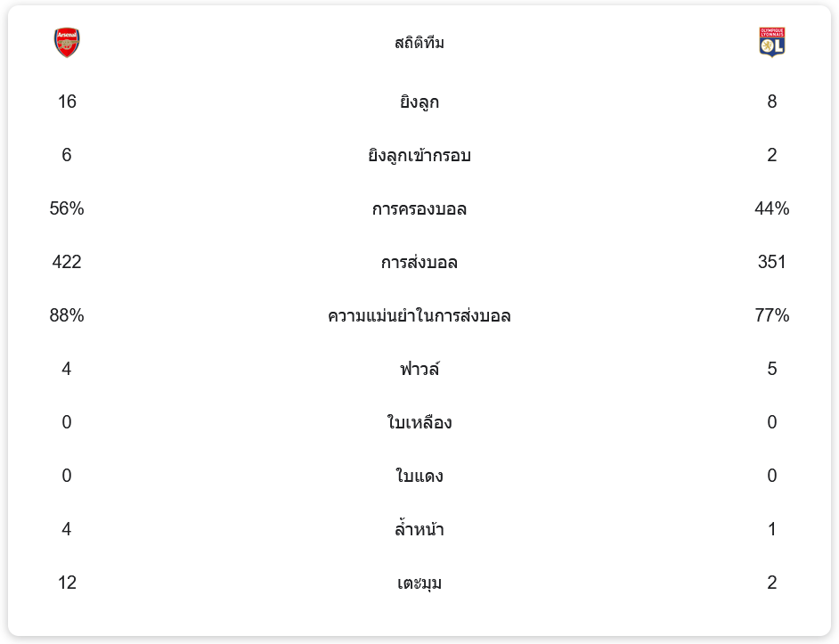
Task: Click the Arsenal team crest
Action: pyautogui.click(x=67, y=43)
